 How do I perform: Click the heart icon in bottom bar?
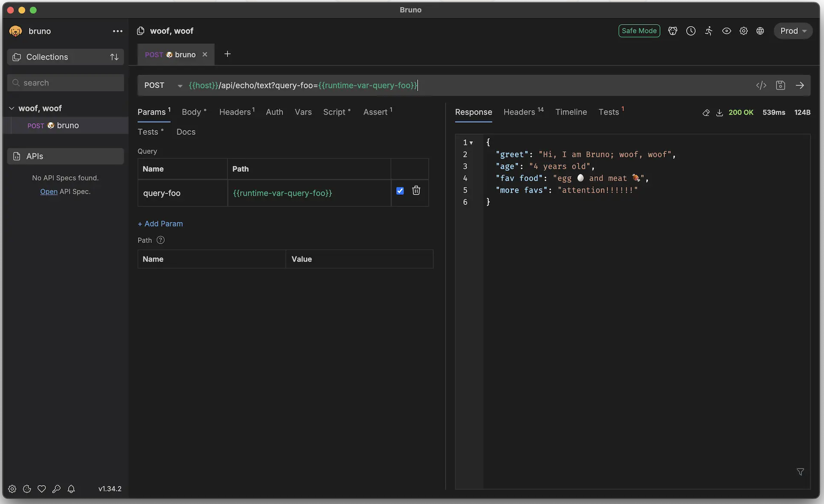point(42,489)
